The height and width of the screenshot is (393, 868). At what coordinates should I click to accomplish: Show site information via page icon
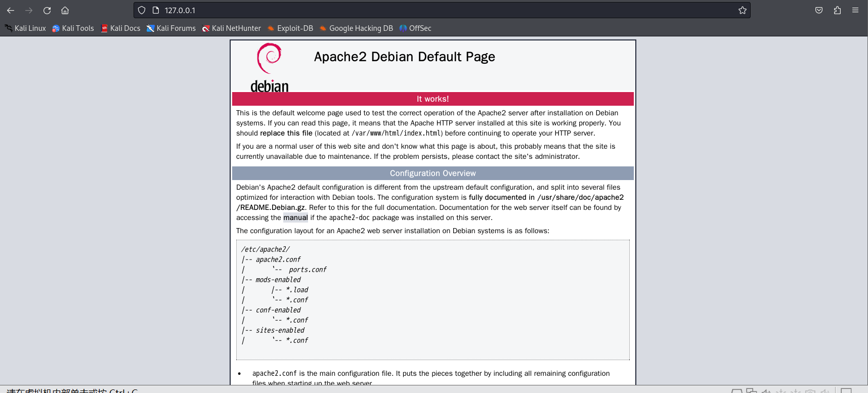pos(156,10)
